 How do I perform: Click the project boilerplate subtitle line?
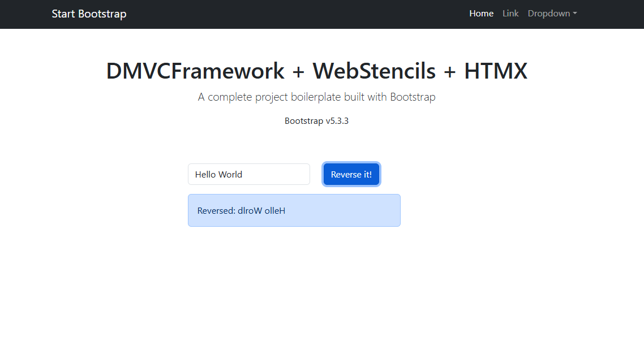pyautogui.click(x=316, y=97)
